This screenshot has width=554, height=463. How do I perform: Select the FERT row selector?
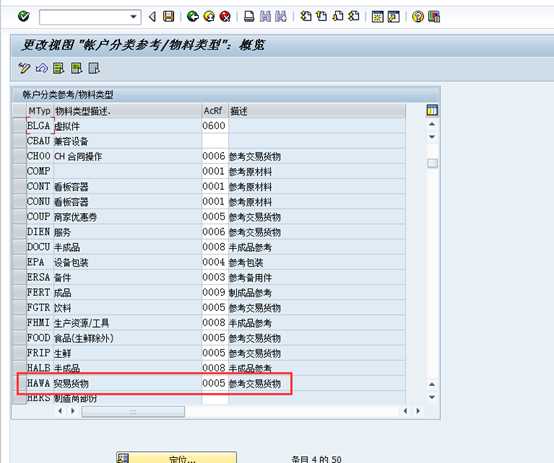(19, 292)
